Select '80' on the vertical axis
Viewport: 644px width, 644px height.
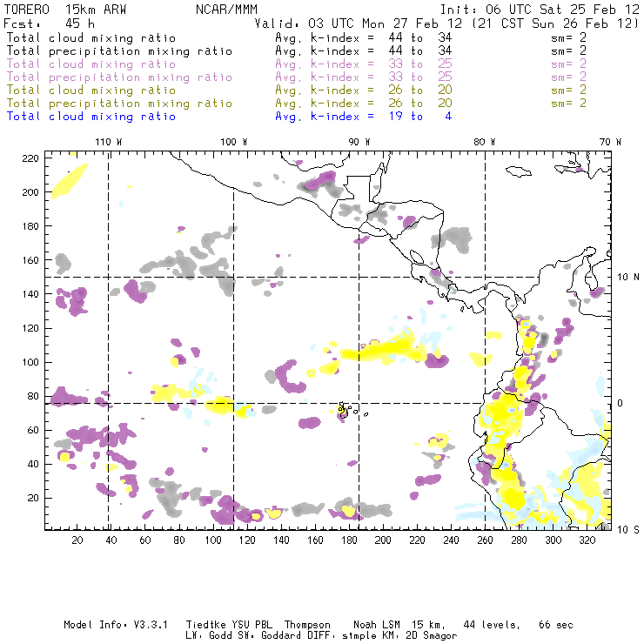click(x=33, y=396)
